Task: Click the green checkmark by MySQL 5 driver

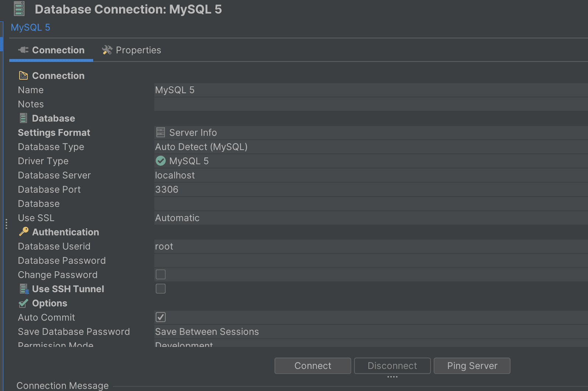Action: coord(161,161)
